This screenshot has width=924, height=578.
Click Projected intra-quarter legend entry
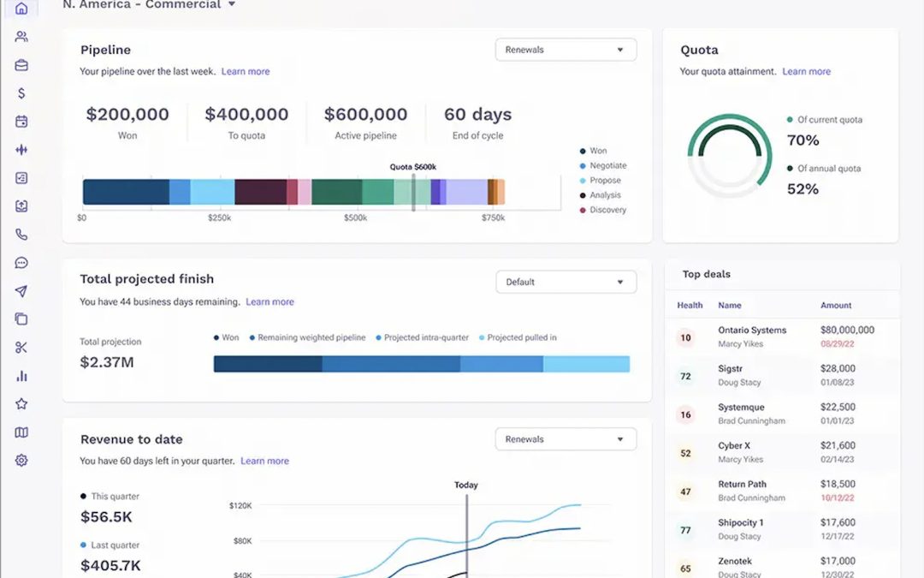pos(423,338)
